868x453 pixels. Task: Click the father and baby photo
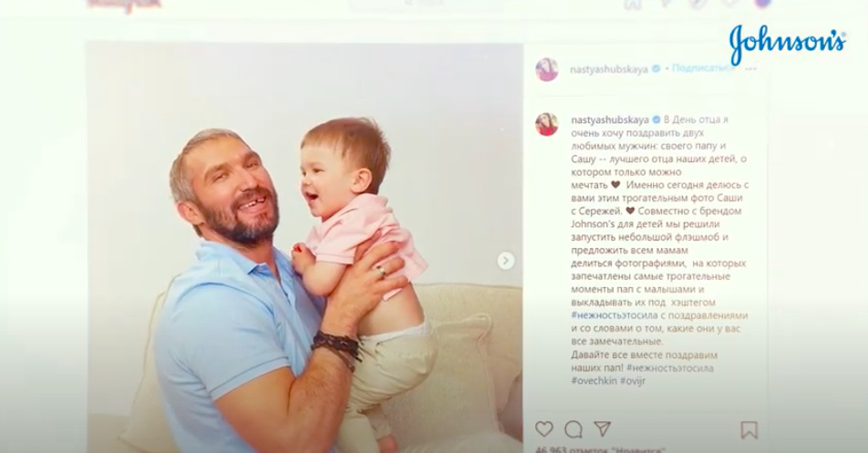305,248
